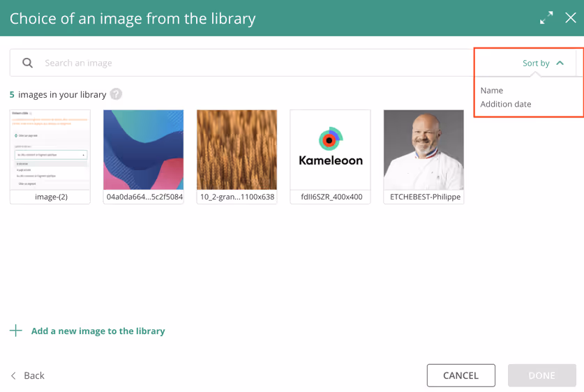Click the fdIl6SZR_400x400 file name
The width and height of the screenshot is (584, 392).
pyautogui.click(x=331, y=197)
